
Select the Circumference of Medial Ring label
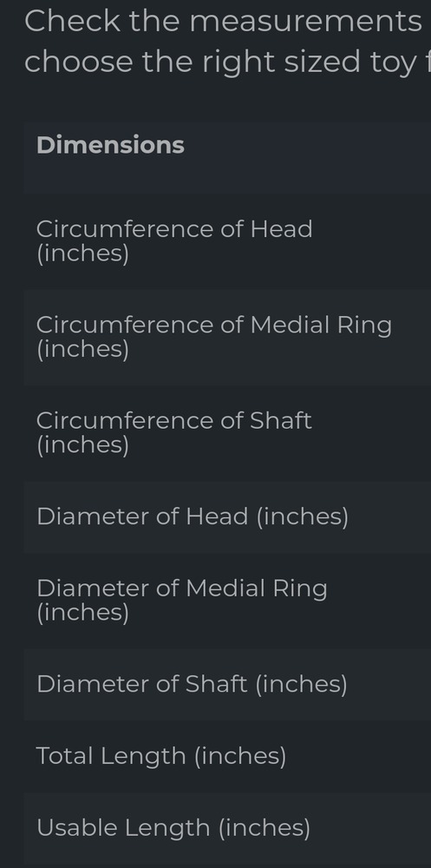(214, 337)
